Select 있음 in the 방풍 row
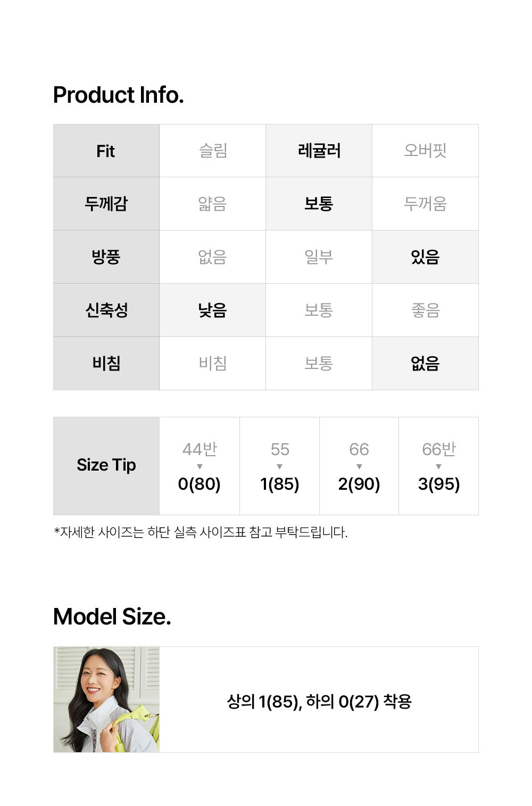Screen dimensions: 532x806 click(x=425, y=257)
